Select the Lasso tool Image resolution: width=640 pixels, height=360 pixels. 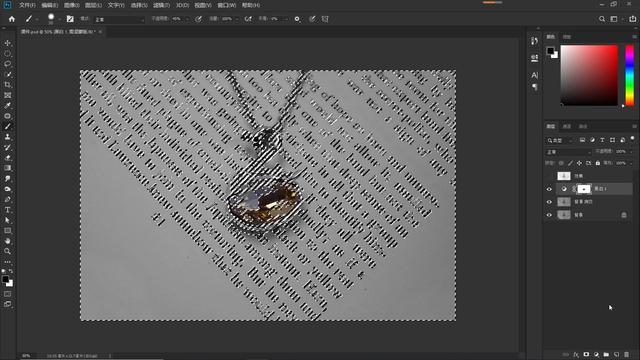click(x=7, y=64)
